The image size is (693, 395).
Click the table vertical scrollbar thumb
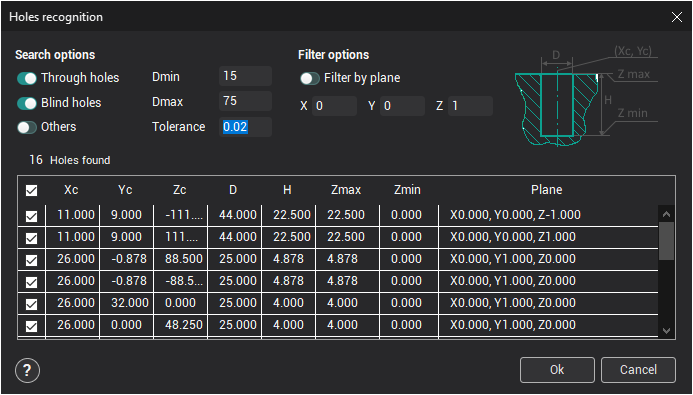pos(666,241)
